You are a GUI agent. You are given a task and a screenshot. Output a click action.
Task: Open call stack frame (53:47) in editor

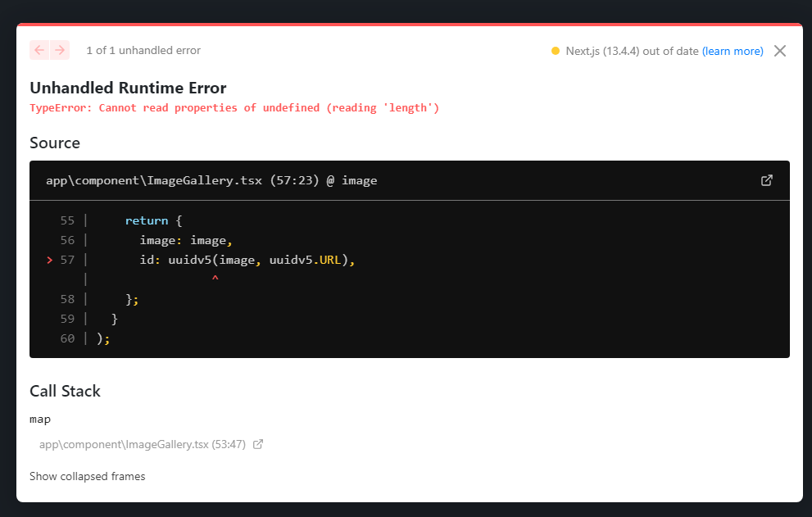tap(257, 443)
